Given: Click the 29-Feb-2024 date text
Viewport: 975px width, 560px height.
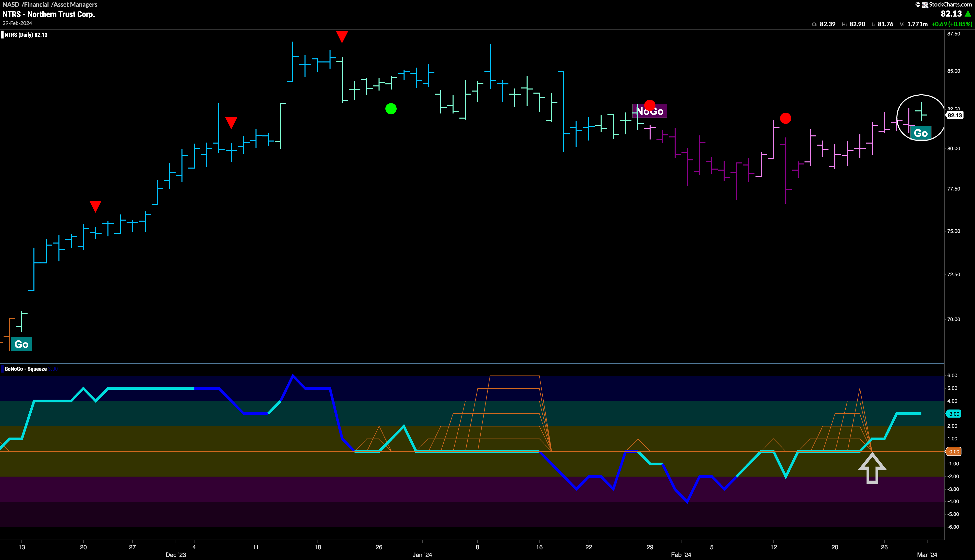Looking at the screenshot, I should (17, 23).
